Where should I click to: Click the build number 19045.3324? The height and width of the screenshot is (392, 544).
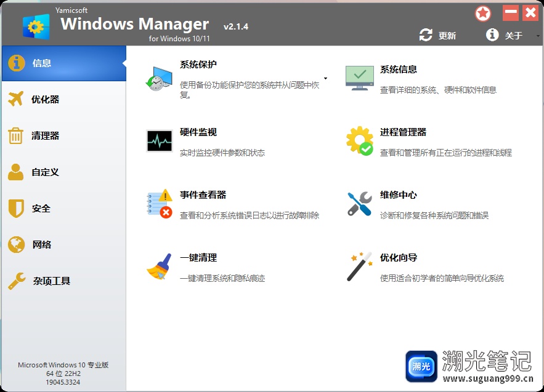tap(63, 382)
